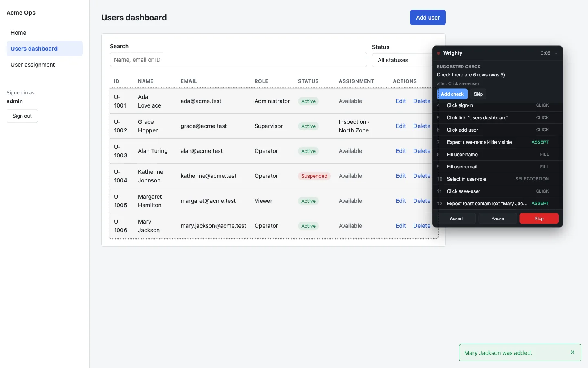Image resolution: width=588 pixels, height=368 pixels.
Task: Skip the suggested check
Action: click(x=478, y=94)
